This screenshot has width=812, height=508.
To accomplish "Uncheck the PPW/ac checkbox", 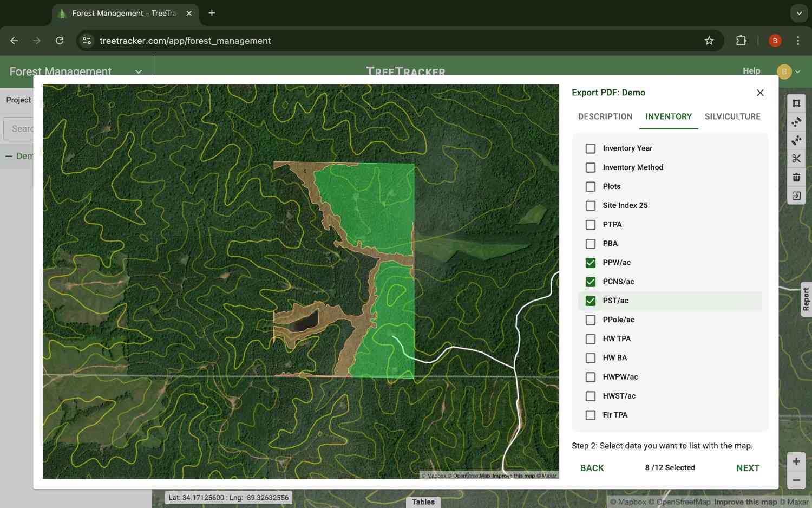I will click(x=590, y=263).
